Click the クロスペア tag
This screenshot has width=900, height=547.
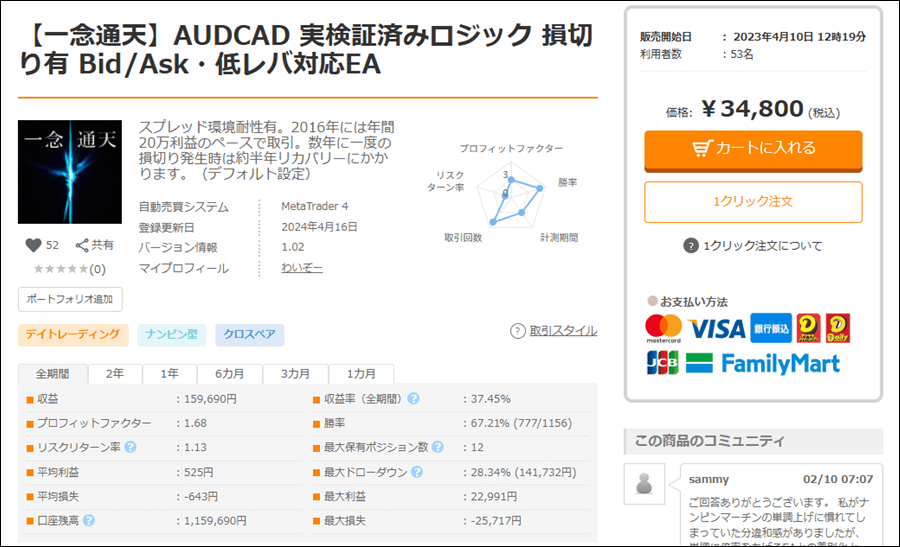point(250,334)
